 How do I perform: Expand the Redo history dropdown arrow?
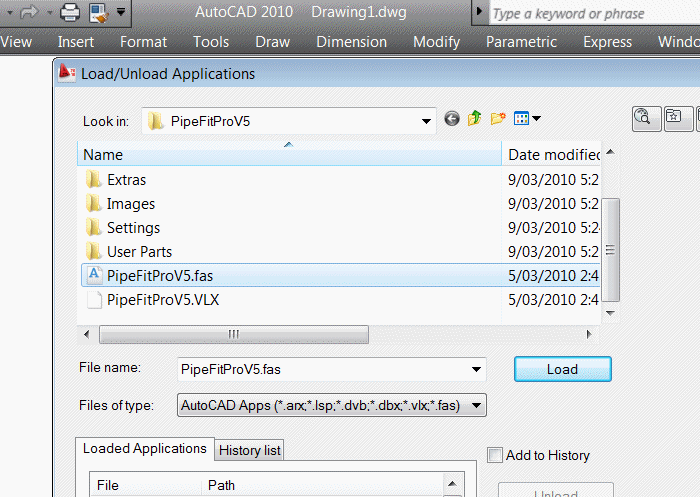(x=49, y=12)
